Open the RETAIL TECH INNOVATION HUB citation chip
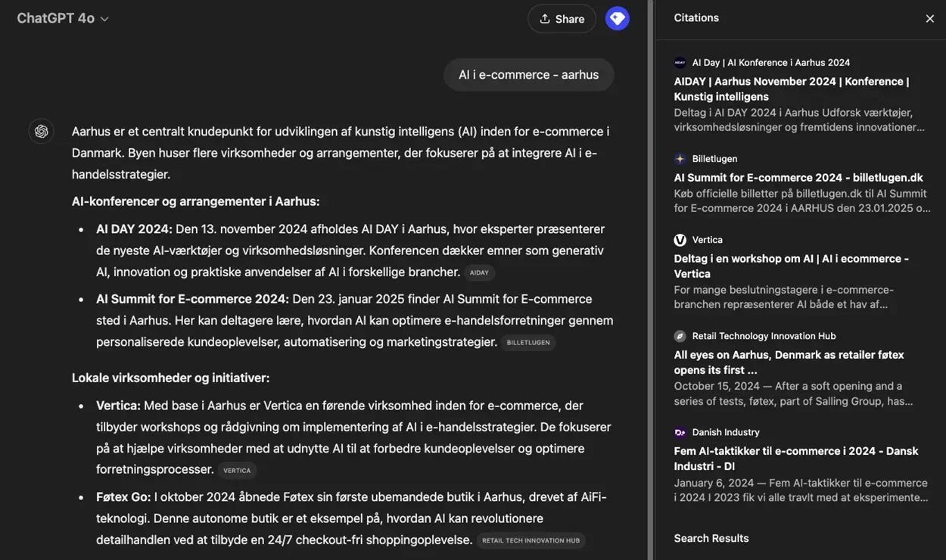 (x=531, y=540)
